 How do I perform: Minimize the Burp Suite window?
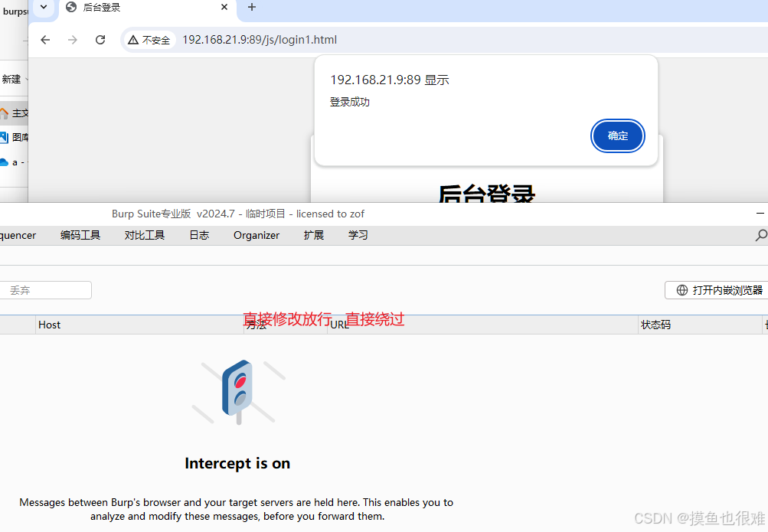760,214
